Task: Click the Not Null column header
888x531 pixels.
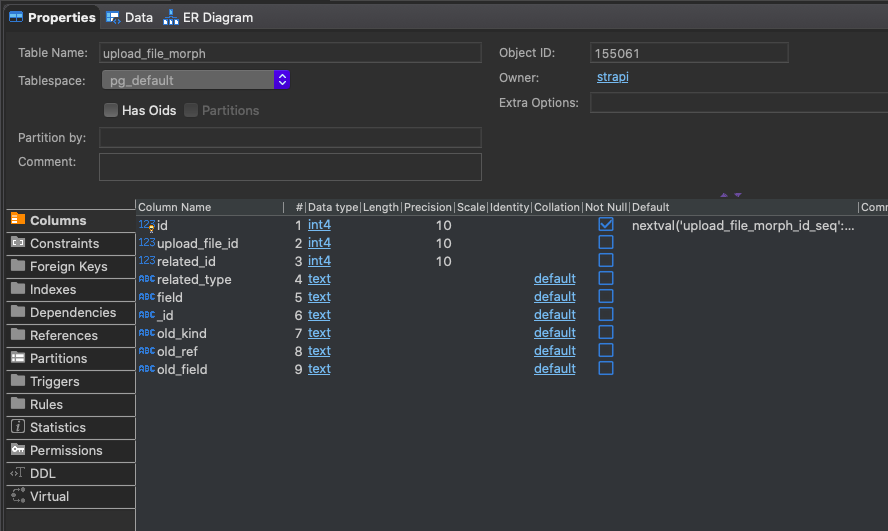Action: (x=605, y=207)
